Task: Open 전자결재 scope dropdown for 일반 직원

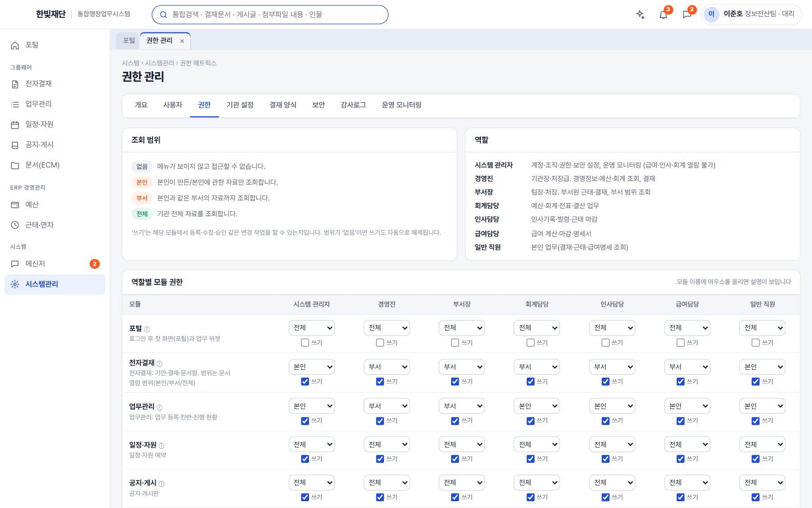Action: (762, 367)
